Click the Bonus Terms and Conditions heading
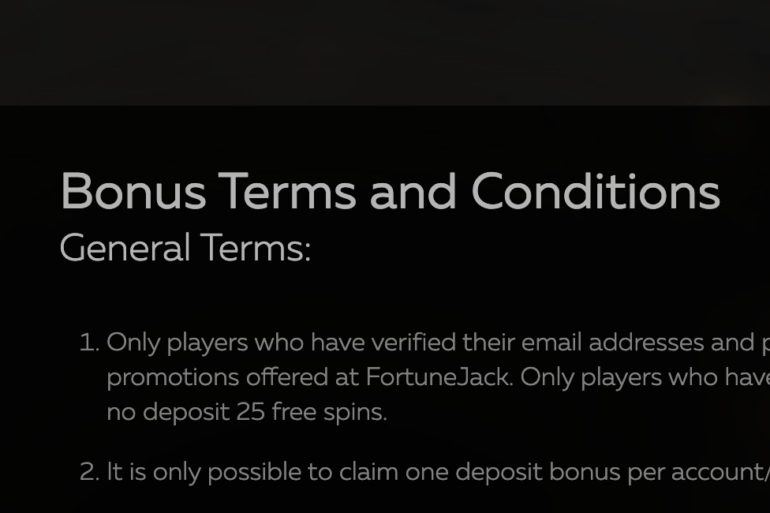This screenshot has width=770, height=513. [x=389, y=191]
